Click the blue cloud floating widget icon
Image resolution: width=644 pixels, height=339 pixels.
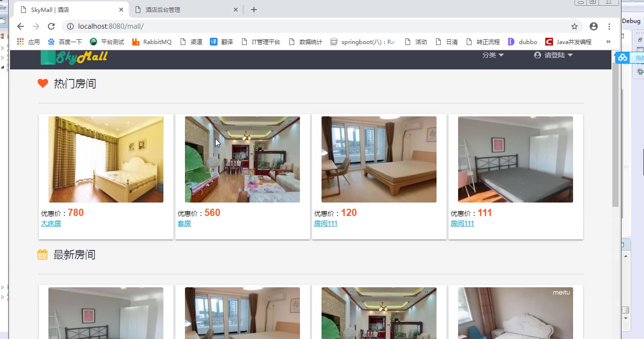coord(622,57)
